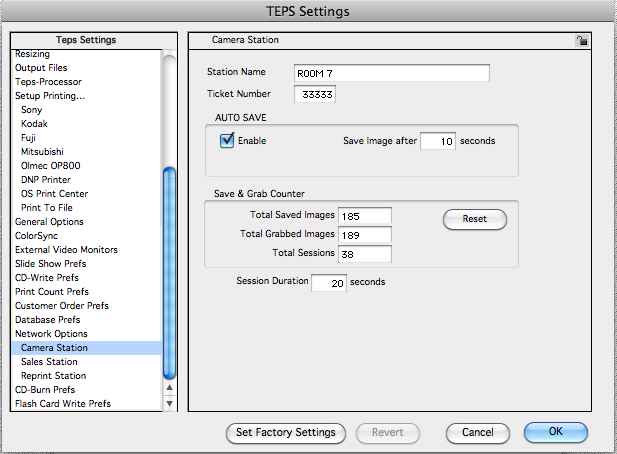Click the Session Duration seconds field
This screenshot has height=454, width=617.
tap(329, 283)
